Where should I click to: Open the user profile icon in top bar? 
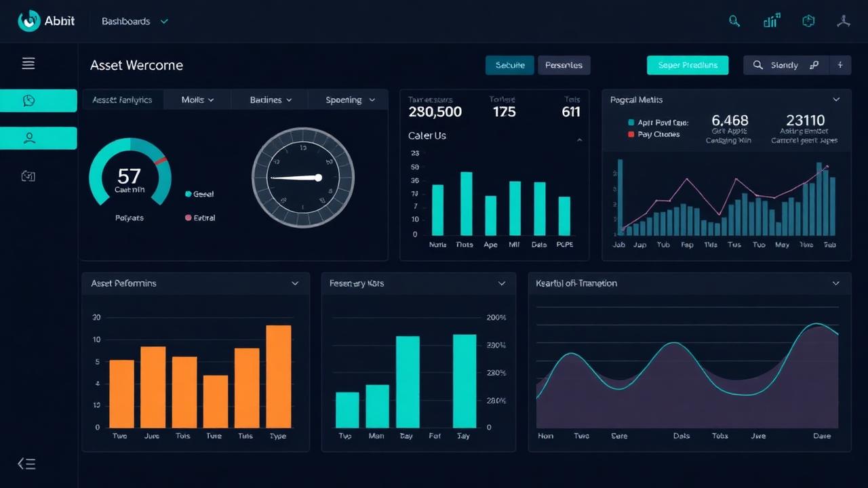(x=844, y=21)
